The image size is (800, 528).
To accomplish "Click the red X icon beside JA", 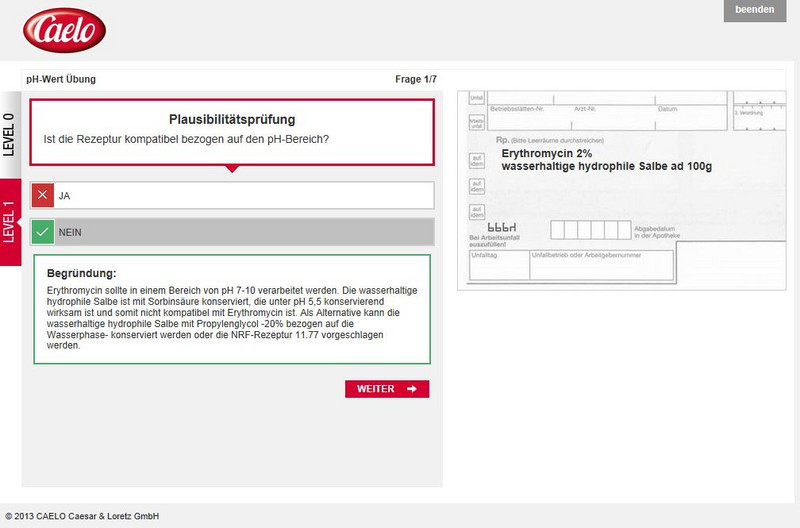I will tap(42, 195).
